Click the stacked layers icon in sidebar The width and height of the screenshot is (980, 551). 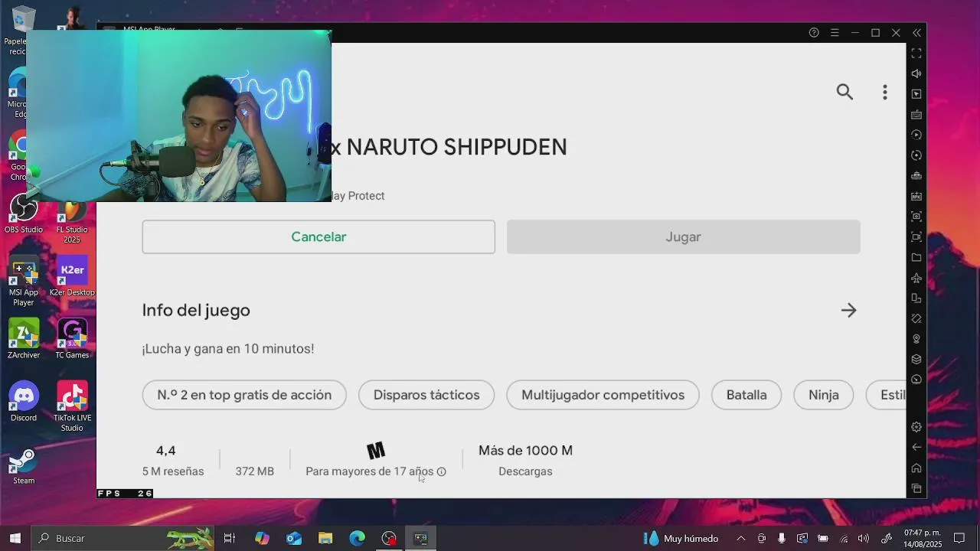pyautogui.click(x=916, y=359)
